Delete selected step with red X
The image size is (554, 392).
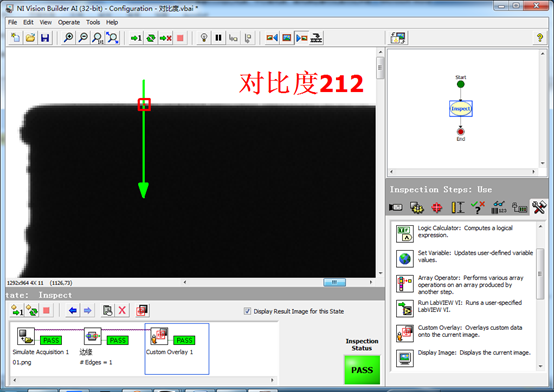122,311
